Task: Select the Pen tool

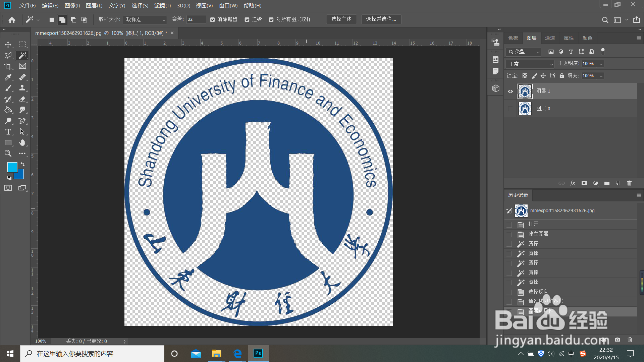Action: pos(22,121)
